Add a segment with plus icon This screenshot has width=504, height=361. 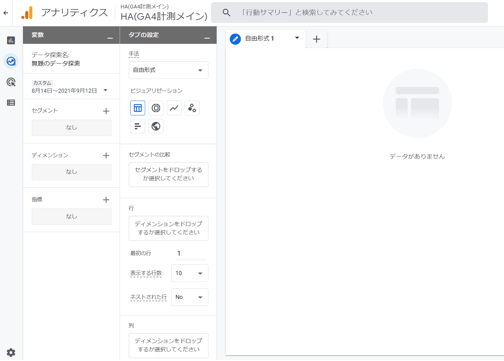click(106, 111)
